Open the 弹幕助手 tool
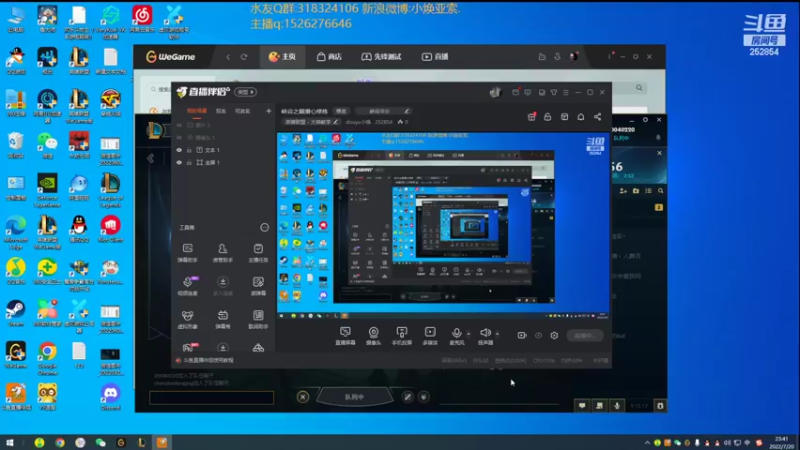 pos(187,253)
